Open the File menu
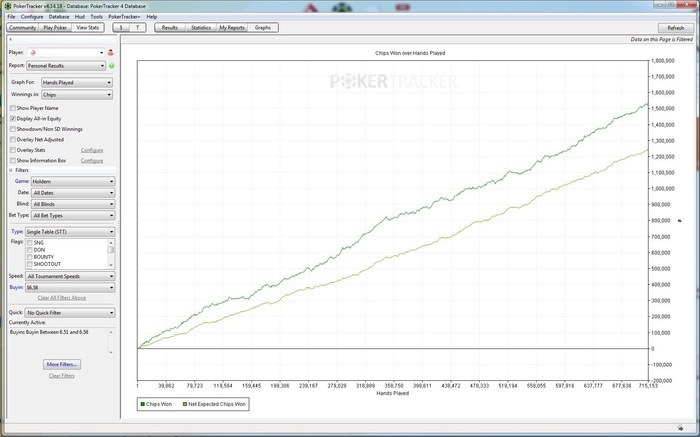Screen dimensions: 700x437 click(x=11, y=17)
